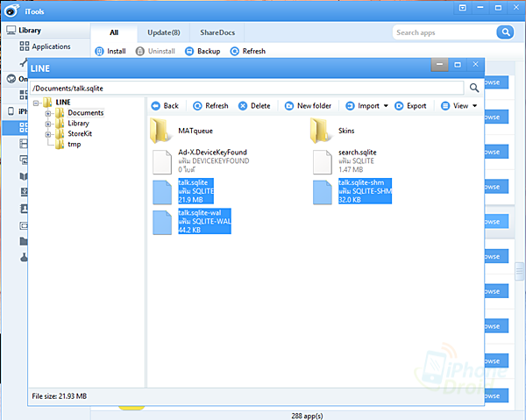The width and height of the screenshot is (526, 420).
Task: Select StoreKit folder in the tree
Action: point(80,133)
